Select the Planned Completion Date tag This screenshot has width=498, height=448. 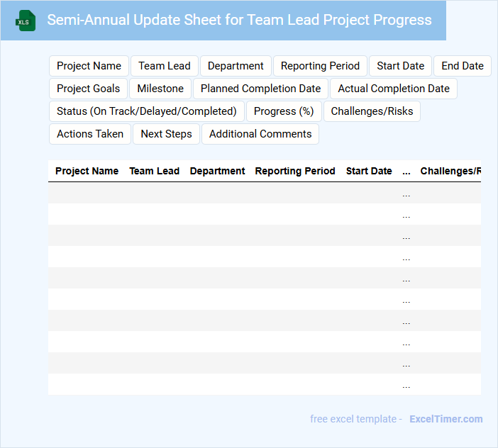point(261,89)
